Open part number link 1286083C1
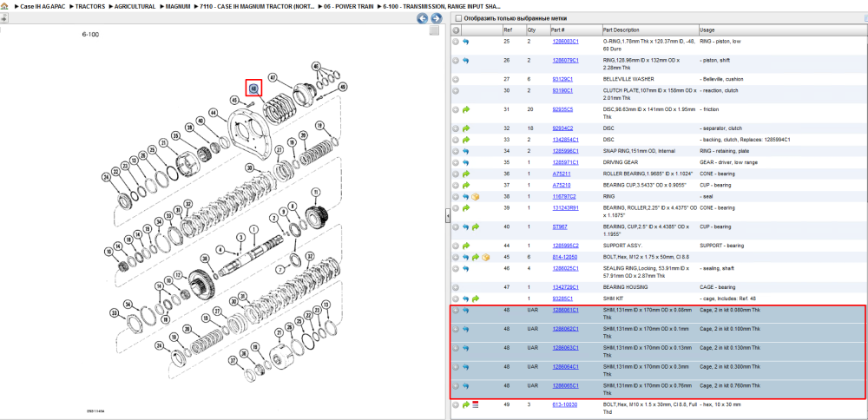 [565, 42]
